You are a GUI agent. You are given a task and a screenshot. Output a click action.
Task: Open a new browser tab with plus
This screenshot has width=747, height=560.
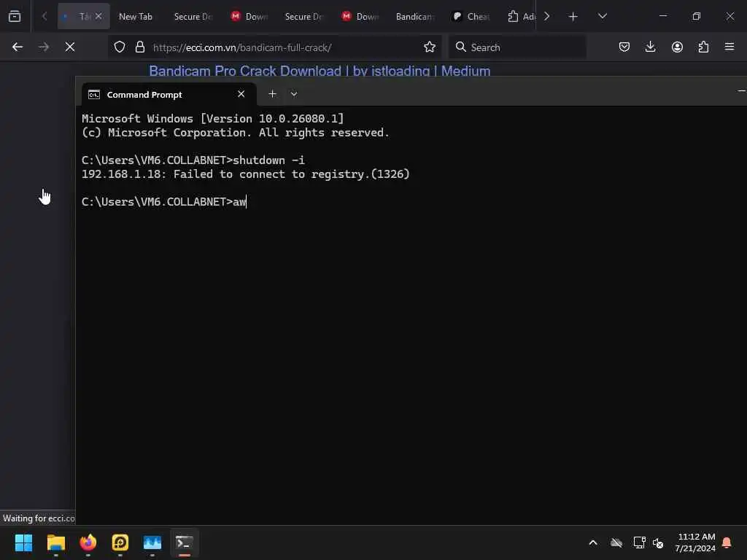point(573,17)
